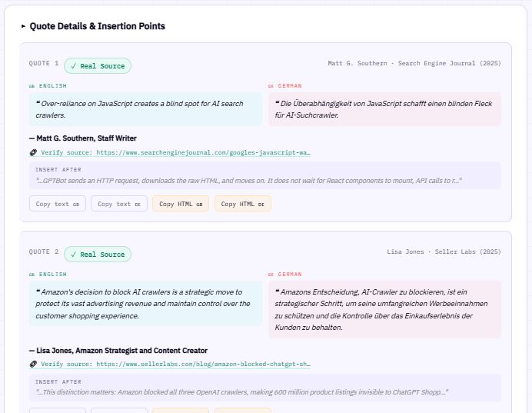Click the German Amazons Entscheidung quote
Screen dimensions: 532x413
point(384,309)
